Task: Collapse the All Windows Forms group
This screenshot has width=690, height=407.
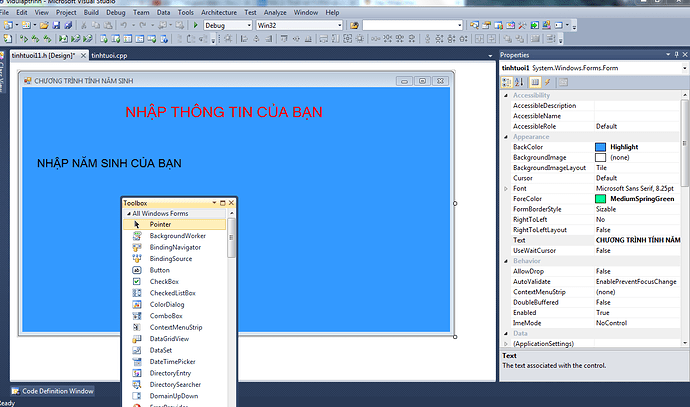Action: tap(127, 213)
